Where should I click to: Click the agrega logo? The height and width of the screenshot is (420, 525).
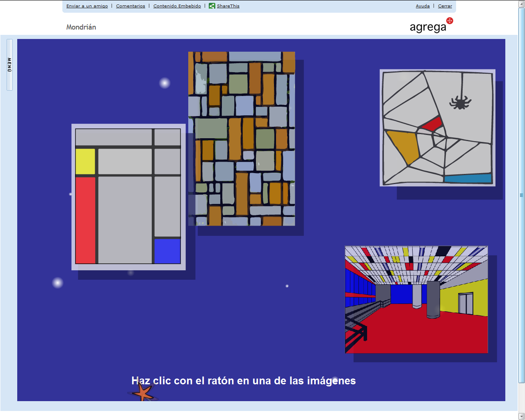click(431, 25)
